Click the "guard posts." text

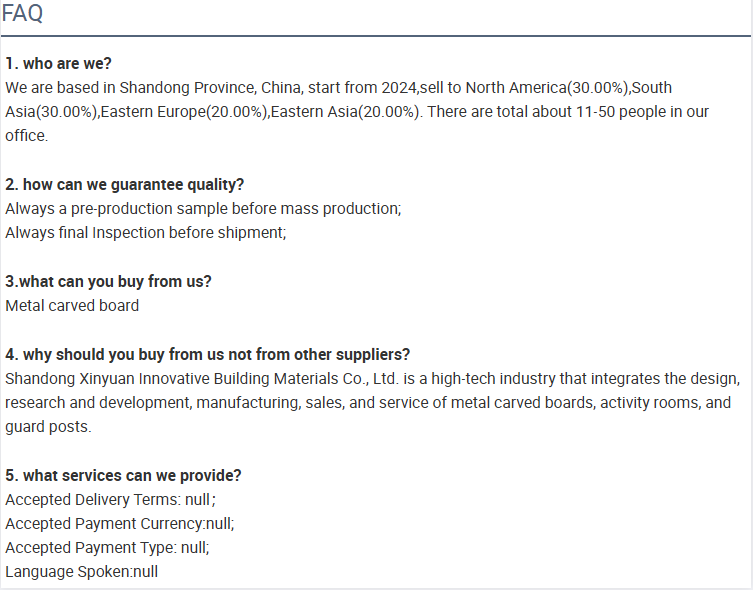click(x=48, y=427)
